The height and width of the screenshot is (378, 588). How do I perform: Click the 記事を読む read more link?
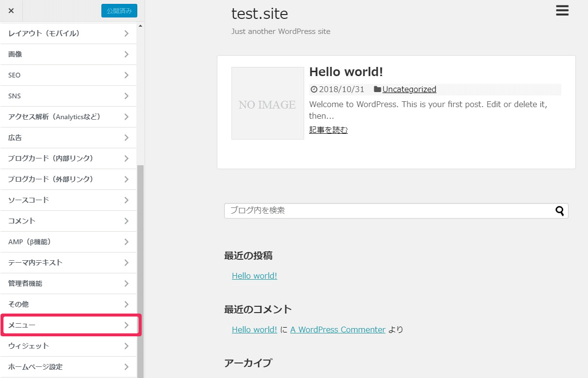pyautogui.click(x=328, y=130)
